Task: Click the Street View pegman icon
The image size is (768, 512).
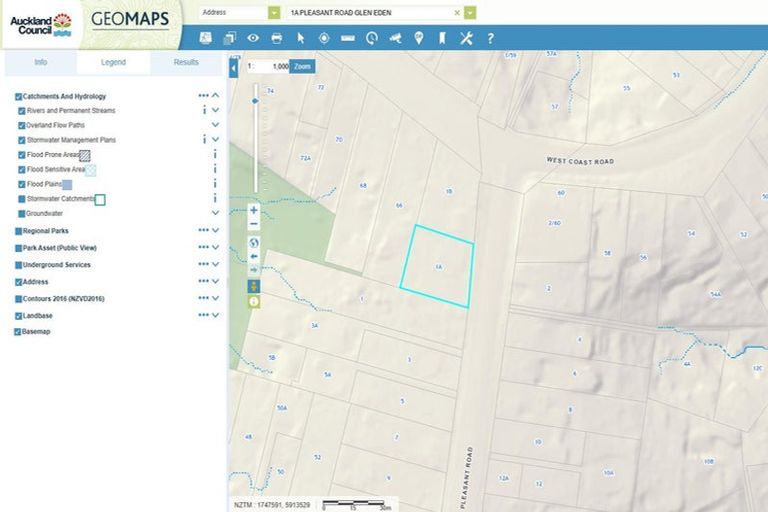Action: 254,286
